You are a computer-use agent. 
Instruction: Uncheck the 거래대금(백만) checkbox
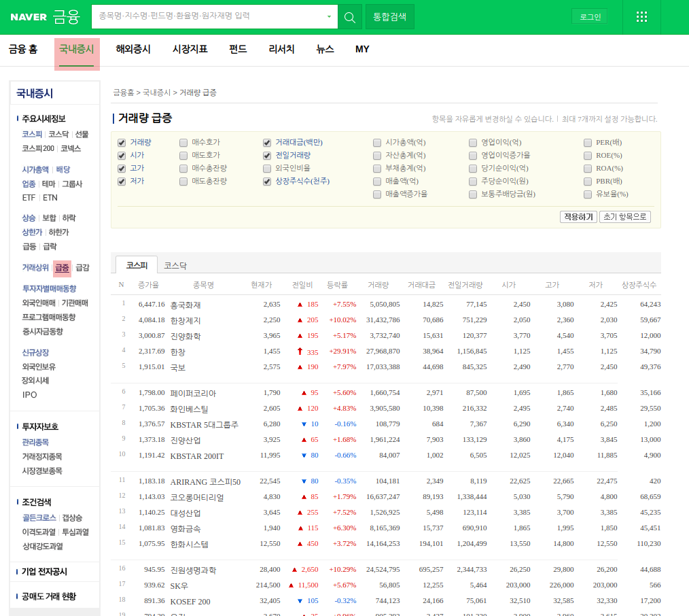267,143
